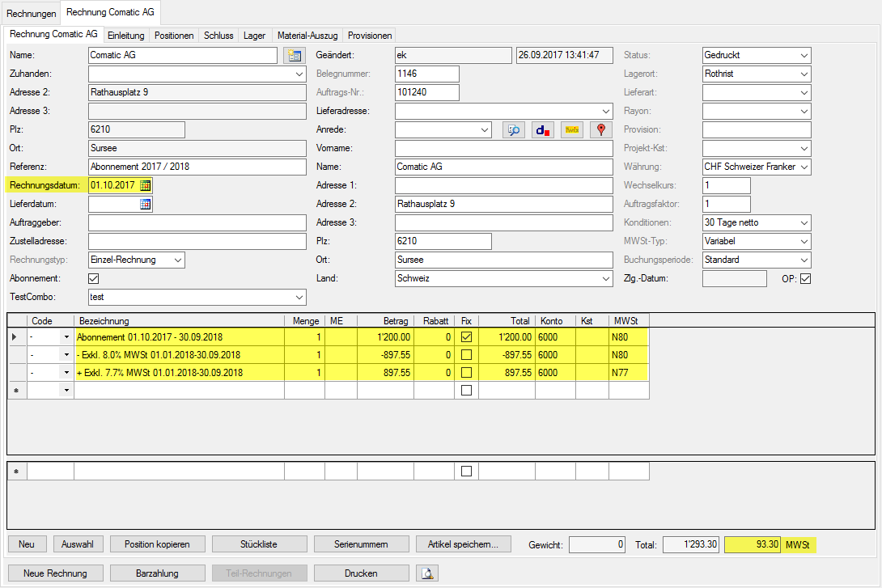The image size is (882, 588).
Task: Click the yellow Twix icon button
Action: click(571, 130)
